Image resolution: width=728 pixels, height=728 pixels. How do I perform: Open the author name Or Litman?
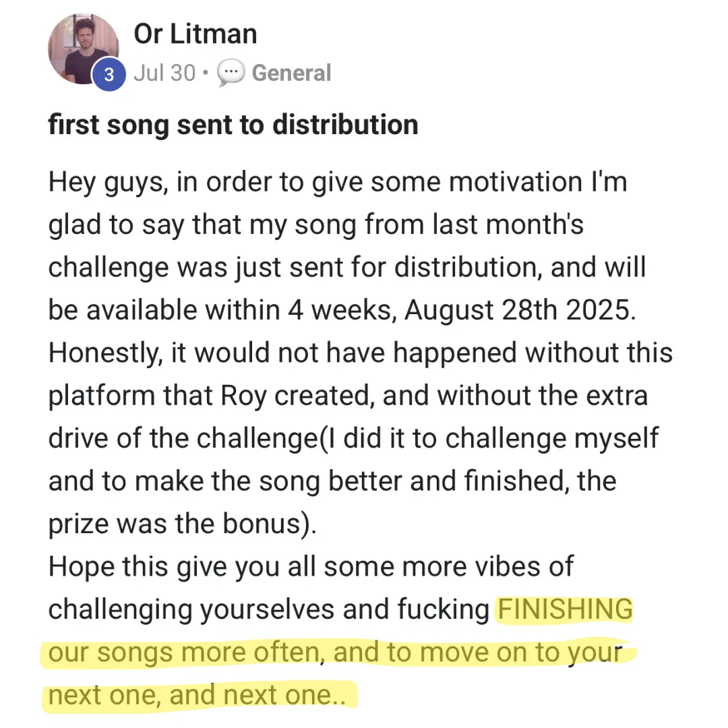pyautogui.click(x=195, y=34)
